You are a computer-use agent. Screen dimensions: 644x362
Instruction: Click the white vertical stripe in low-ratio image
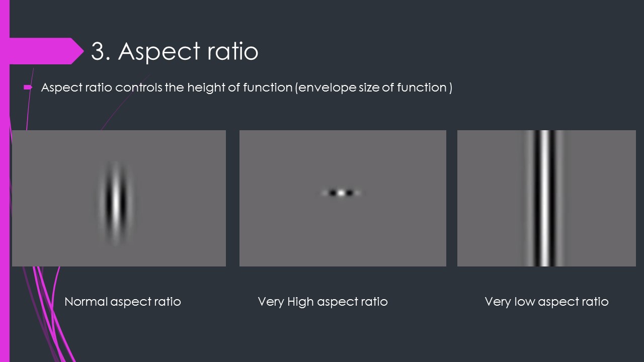(544, 198)
